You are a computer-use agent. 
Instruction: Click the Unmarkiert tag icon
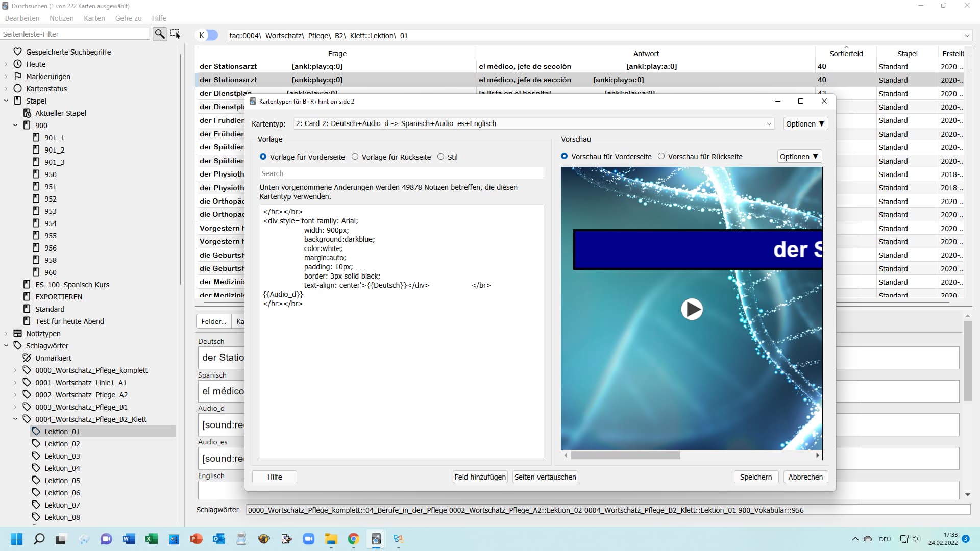27,358
